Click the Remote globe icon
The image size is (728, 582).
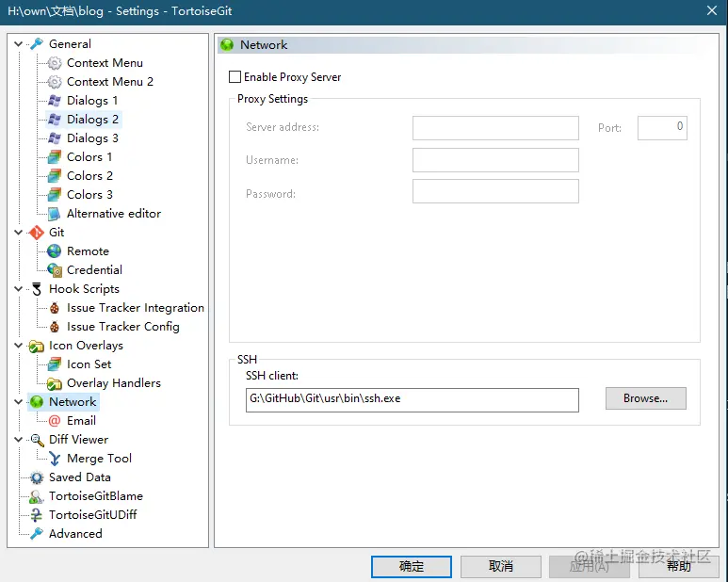point(55,251)
